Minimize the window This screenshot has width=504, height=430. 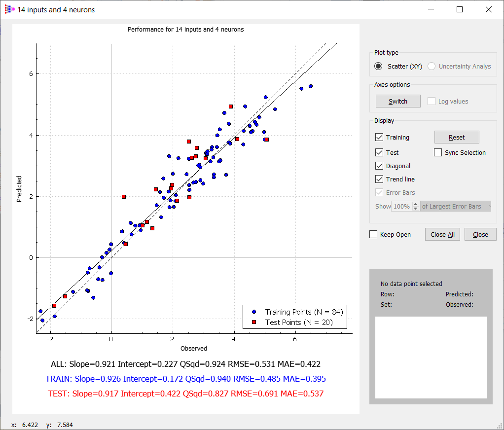[431, 10]
